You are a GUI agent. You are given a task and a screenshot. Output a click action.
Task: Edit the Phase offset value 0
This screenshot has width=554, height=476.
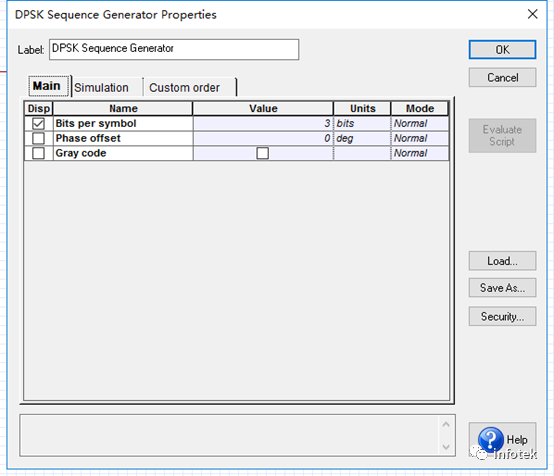(x=263, y=138)
